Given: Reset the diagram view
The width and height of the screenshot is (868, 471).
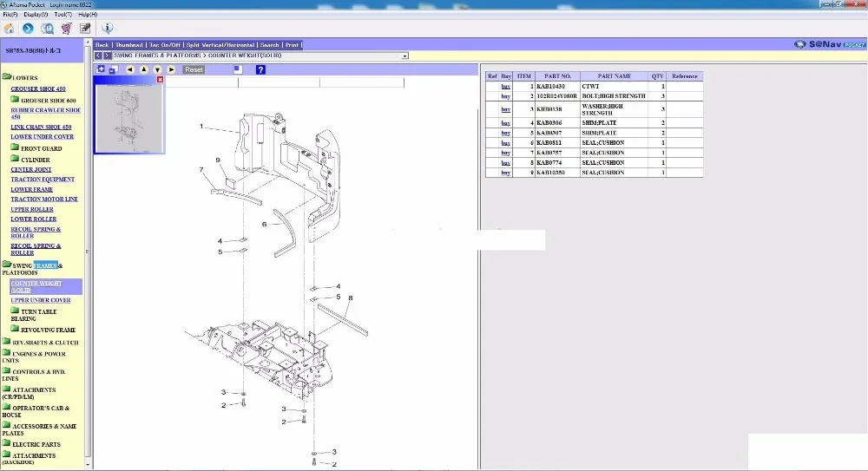Looking at the screenshot, I should [x=194, y=69].
